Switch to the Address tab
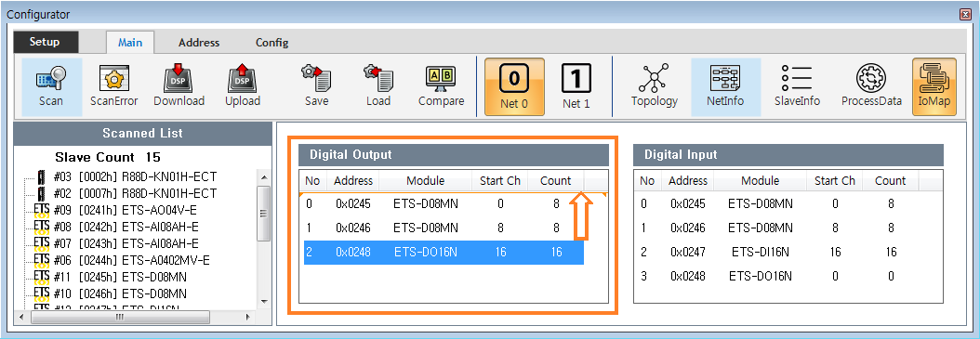The image size is (980, 339). click(x=199, y=43)
